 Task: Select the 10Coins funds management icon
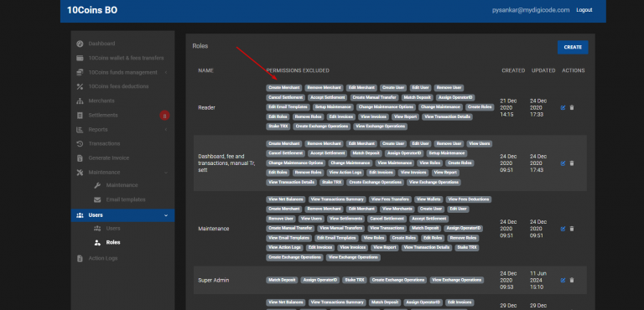(80, 72)
